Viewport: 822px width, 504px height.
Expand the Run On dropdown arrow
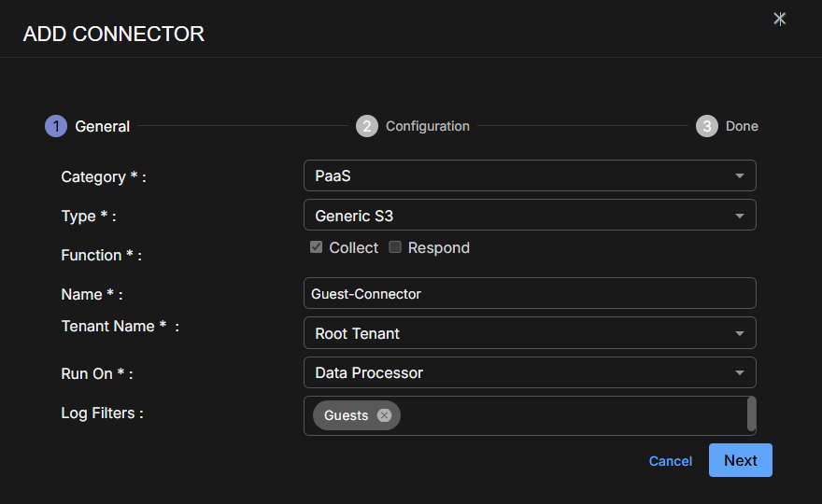tap(739, 373)
